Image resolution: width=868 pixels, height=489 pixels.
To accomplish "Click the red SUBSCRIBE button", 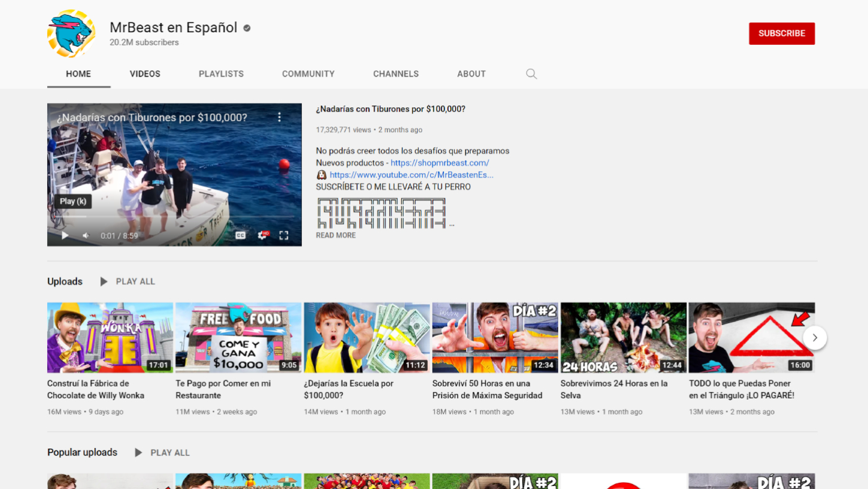I will [782, 34].
